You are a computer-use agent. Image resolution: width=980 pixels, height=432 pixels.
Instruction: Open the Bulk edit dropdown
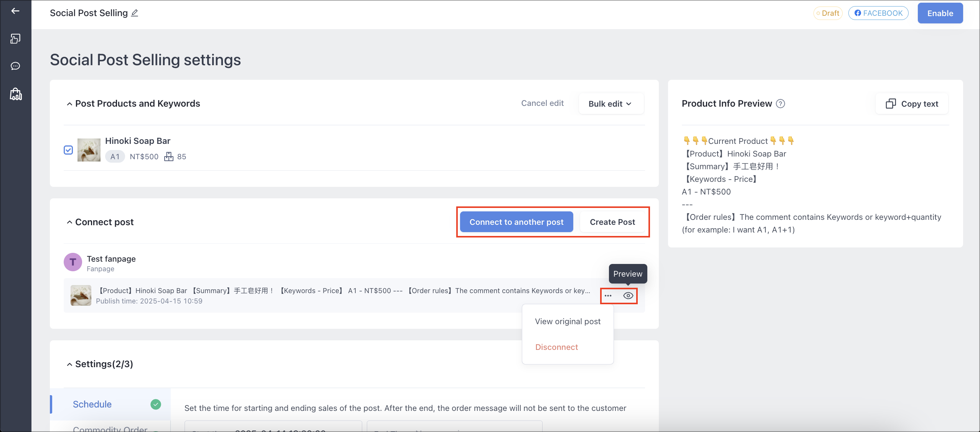(x=611, y=104)
